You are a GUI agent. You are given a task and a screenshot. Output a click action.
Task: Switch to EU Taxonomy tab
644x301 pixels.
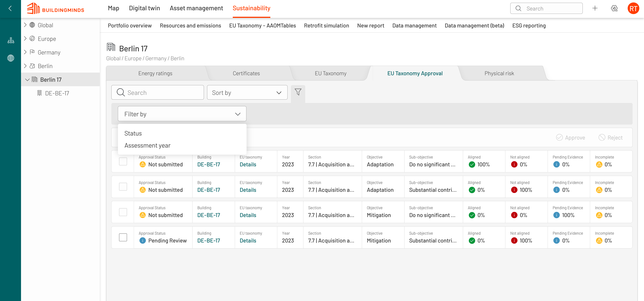[330, 73]
